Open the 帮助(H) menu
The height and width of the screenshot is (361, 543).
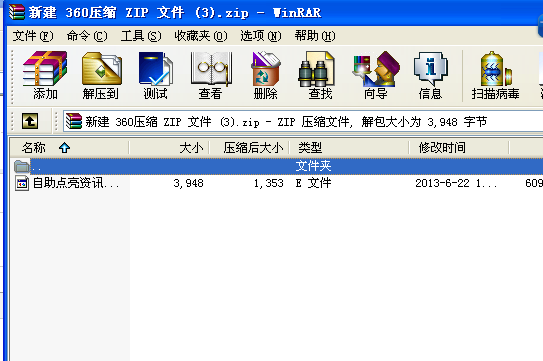coord(315,36)
